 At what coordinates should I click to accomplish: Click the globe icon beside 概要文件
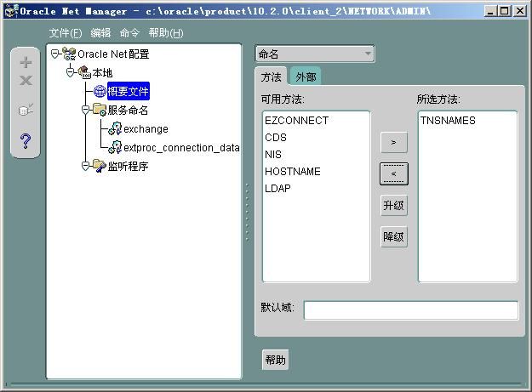tap(100, 91)
